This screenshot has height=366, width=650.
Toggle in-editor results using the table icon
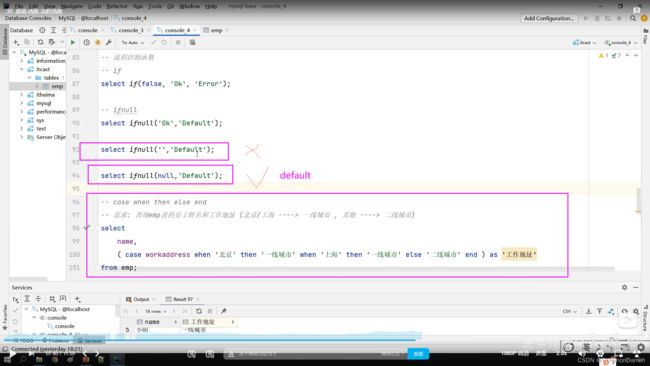point(192,42)
